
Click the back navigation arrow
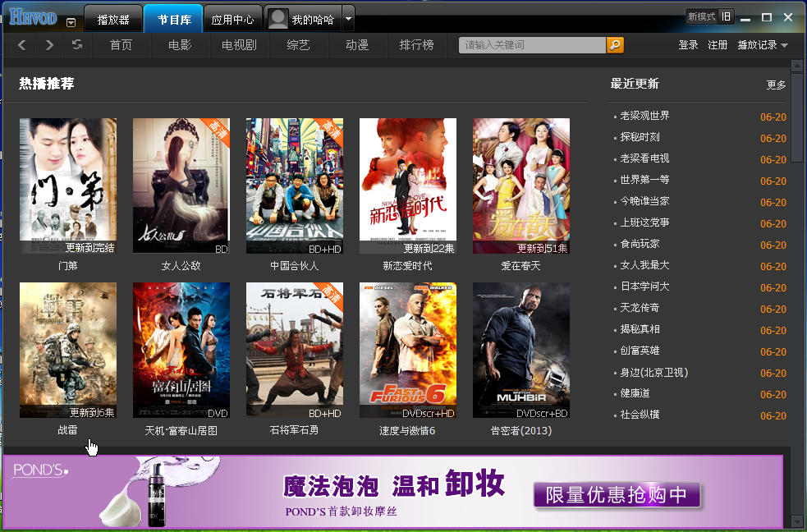(x=22, y=45)
